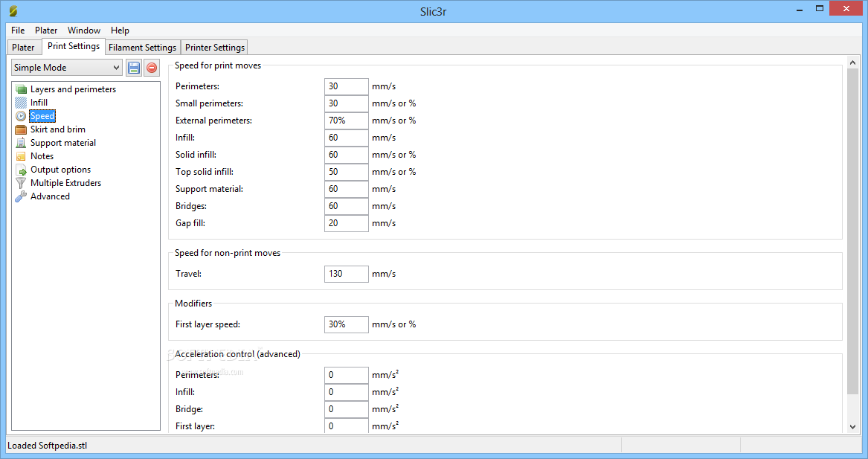
Task: Click the Multiple Extruders funnel icon
Action: (21, 183)
